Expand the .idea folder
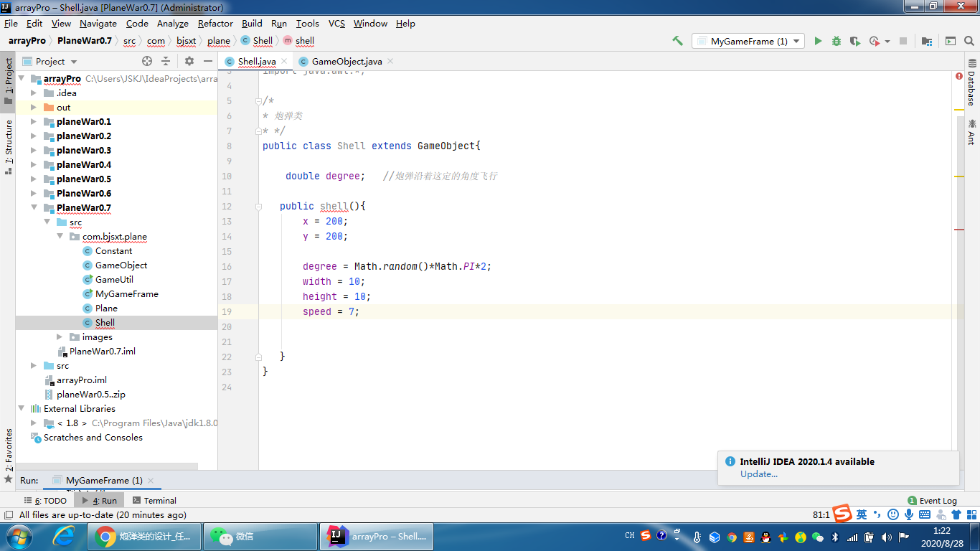This screenshot has height=551, width=980. [34, 93]
